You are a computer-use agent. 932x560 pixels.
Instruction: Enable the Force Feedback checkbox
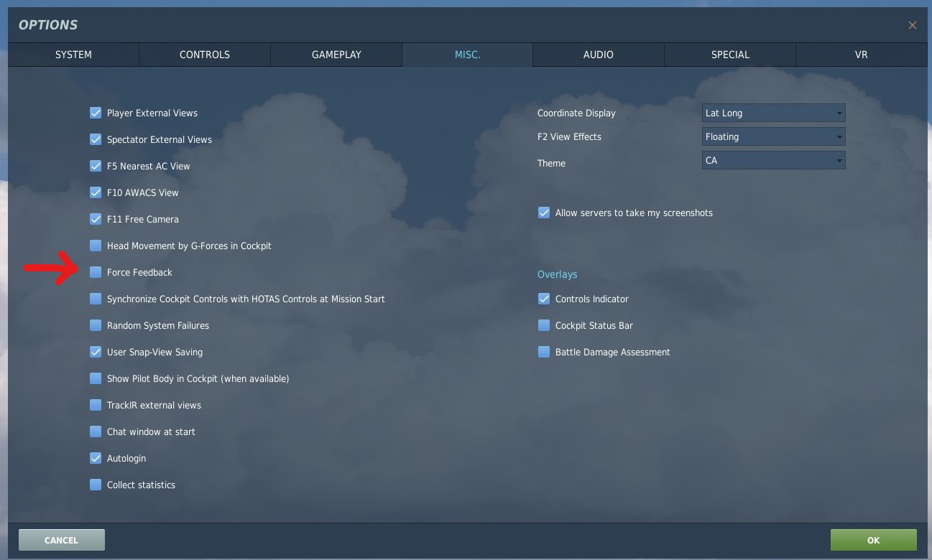pos(96,272)
